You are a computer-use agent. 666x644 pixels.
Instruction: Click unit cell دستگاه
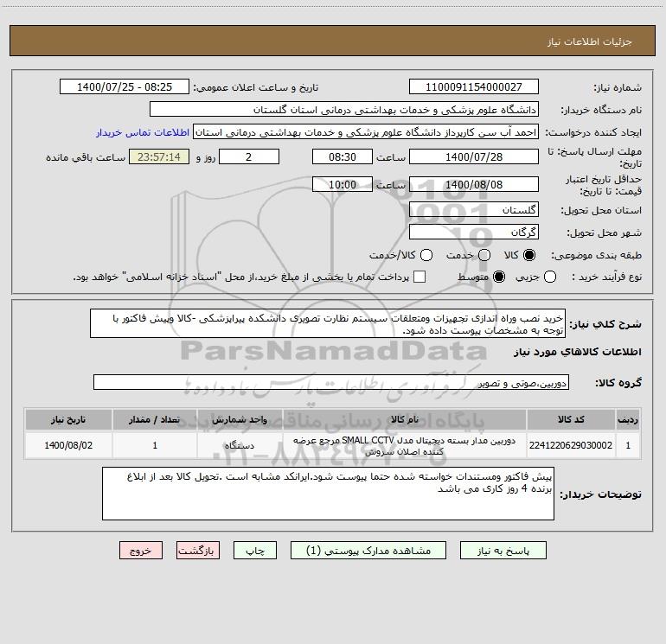(240, 445)
